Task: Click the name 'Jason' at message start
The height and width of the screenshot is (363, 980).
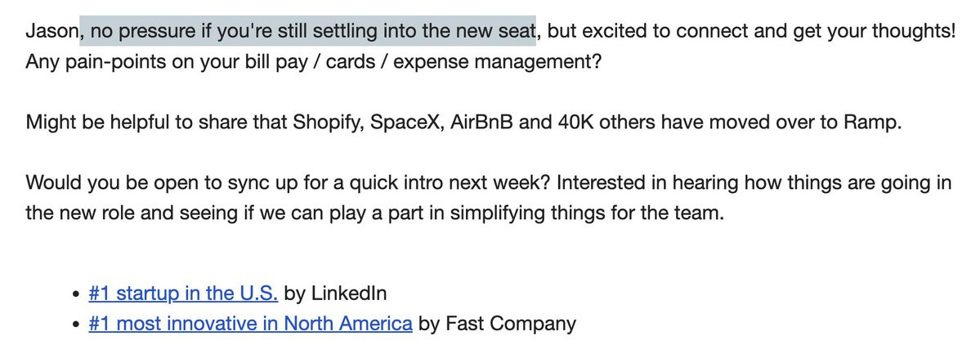Action: point(51,30)
